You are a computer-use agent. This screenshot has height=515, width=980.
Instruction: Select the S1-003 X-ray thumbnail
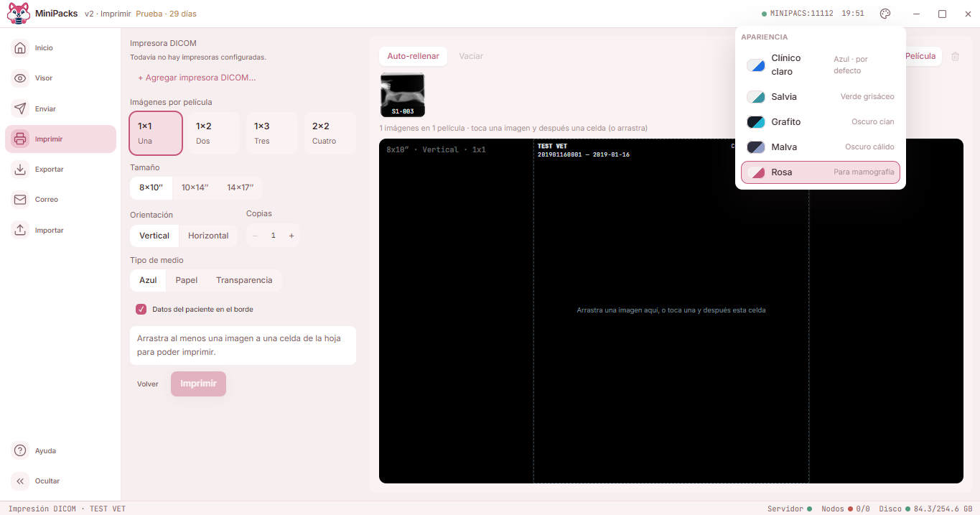pyautogui.click(x=403, y=95)
